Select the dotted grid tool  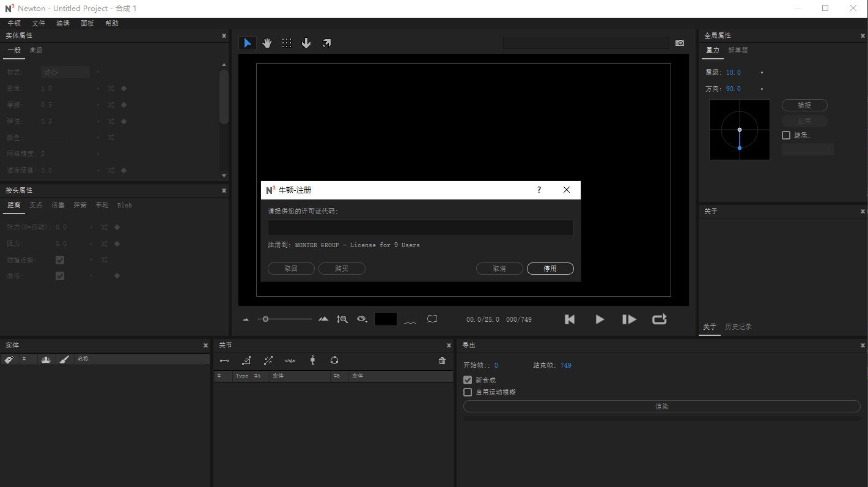point(287,43)
